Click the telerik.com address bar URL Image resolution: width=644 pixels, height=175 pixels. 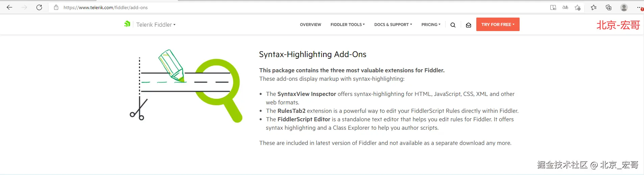click(105, 7)
